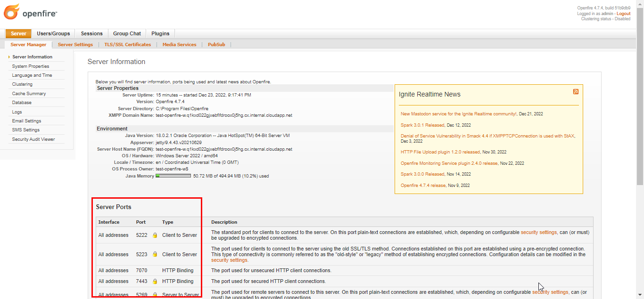Screen dimensions: 644x299
Task: Click security settings link in port 5269 row
Action: [x=550, y=292]
